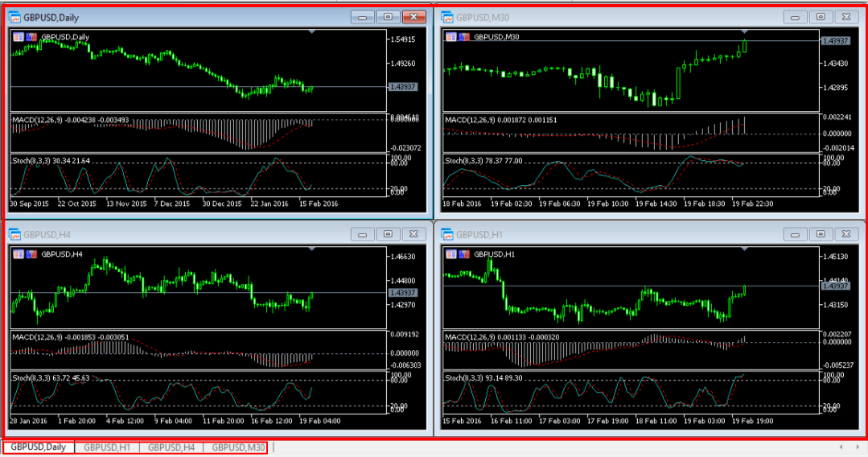This screenshot has width=868, height=457.
Task: Click the 1.43937 price label on the H1 chart
Action: (x=835, y=286)
